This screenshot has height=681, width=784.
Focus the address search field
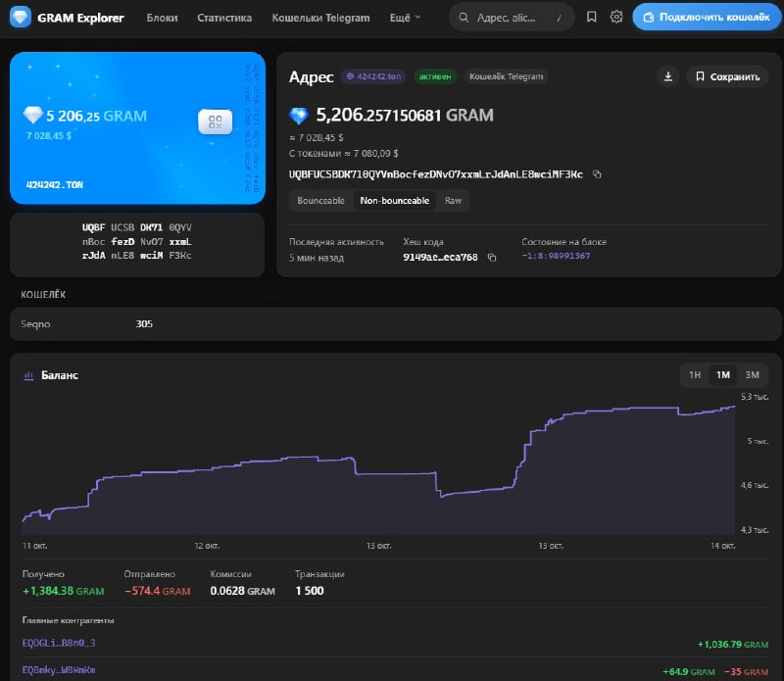tap(512, 18)
